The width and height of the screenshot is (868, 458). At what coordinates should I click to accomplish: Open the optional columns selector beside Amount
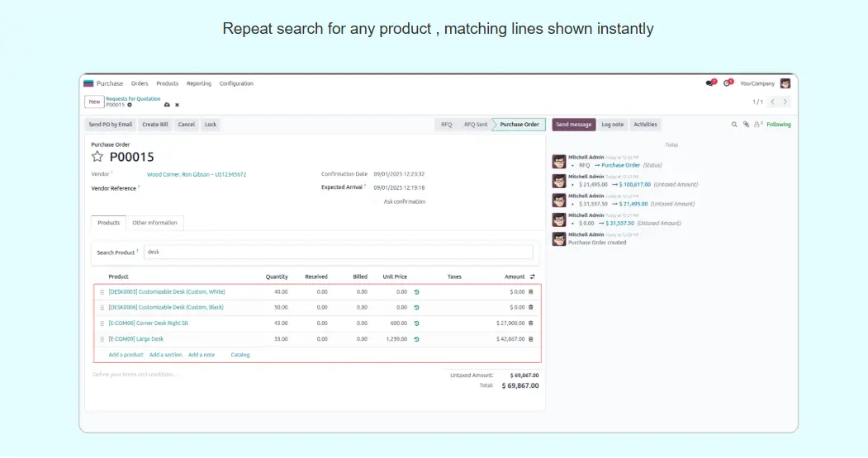pyautogui.click(x=533, y=276)
